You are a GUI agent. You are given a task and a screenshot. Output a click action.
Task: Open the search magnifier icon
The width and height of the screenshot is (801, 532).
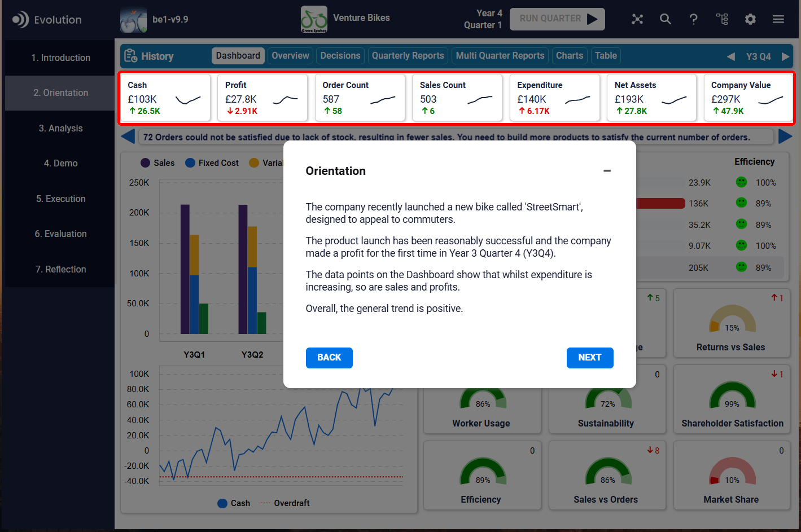click(666, 19)
